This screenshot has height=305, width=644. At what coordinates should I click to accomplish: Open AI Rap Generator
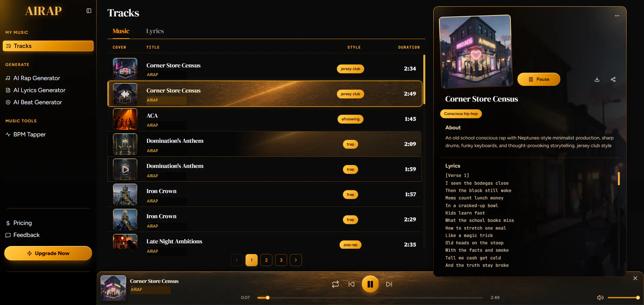coord(33,78)
